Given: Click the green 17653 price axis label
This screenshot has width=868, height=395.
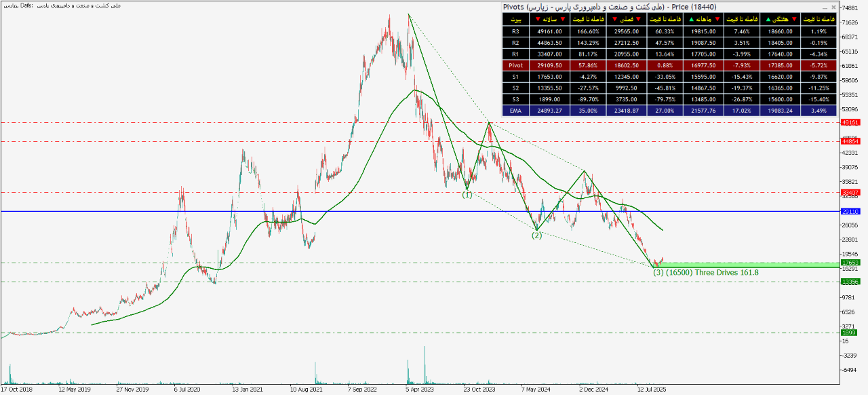Looking at the screenshot, I should 850,263.
